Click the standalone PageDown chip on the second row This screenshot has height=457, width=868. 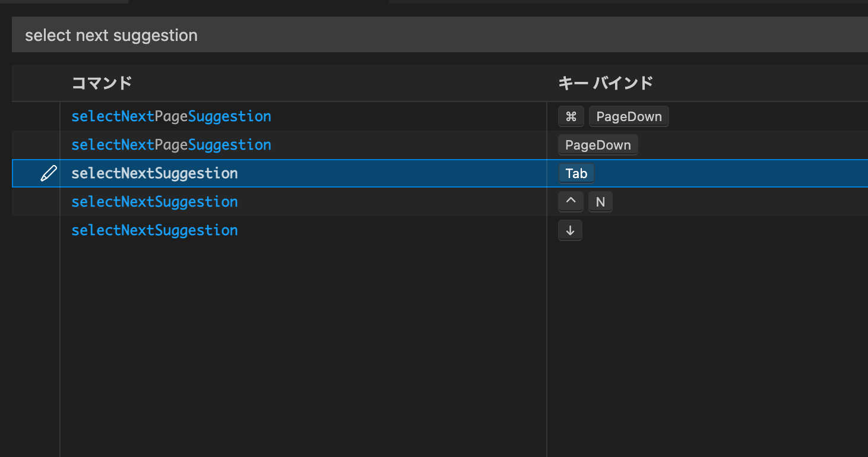click(597, 145)
